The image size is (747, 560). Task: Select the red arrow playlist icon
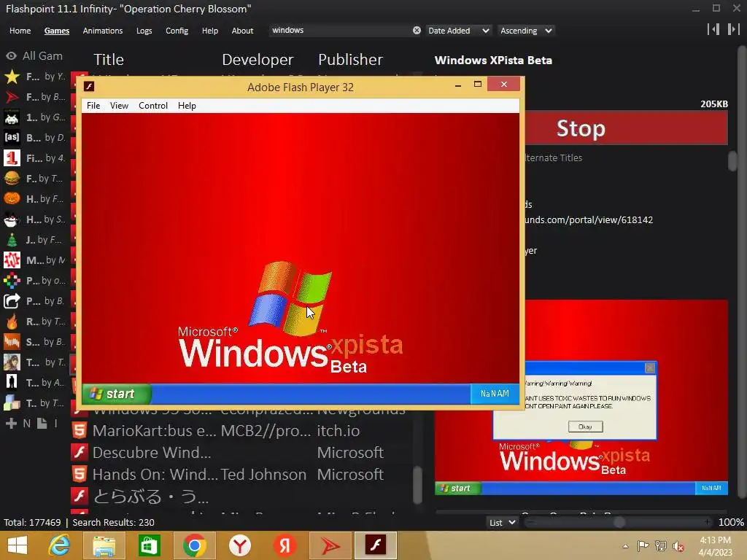(x=12, y=97)
